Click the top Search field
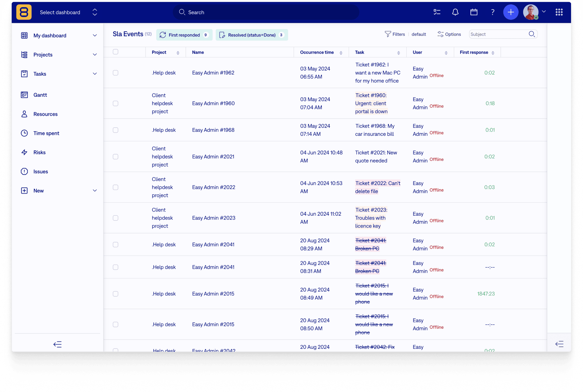The height and width of the screenshot is (392, 583). (x=266, y=12)
